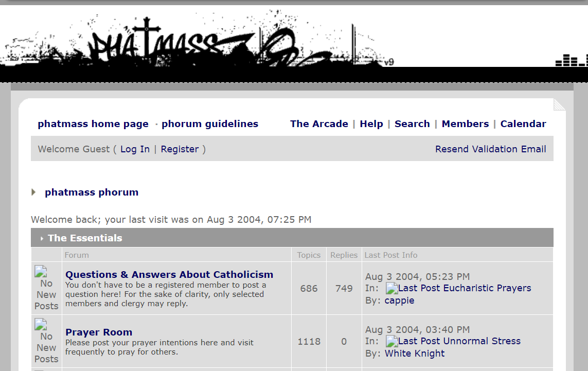
Task: View White Knight's member profile
Action: [x=415, y=354]
